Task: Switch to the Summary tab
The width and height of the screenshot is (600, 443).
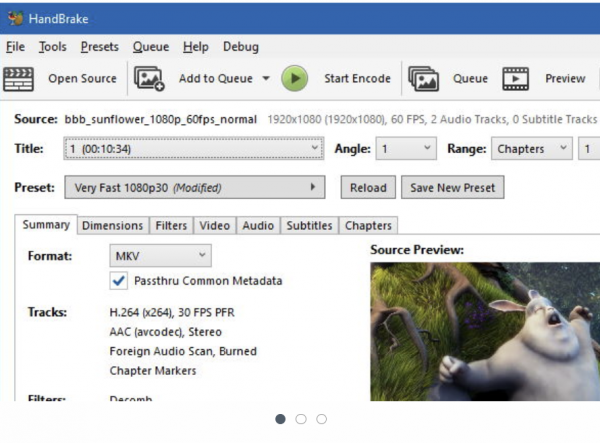Action: [x=46, y=225]
